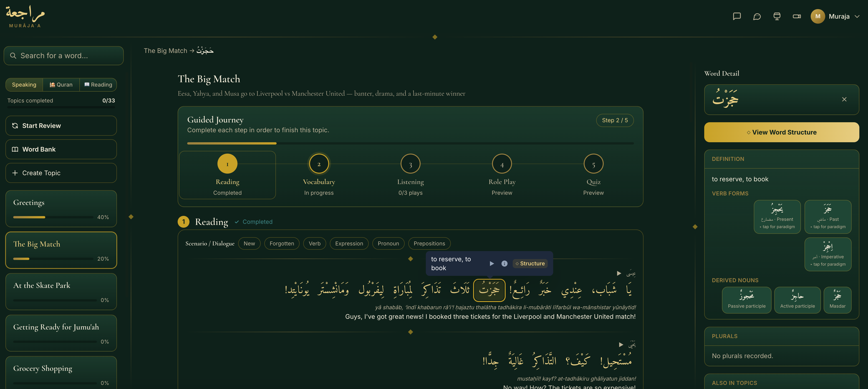This screenshot has width=868, height=389.
Task: Expand the Imperative (أمر) verb paradigm
Action: [828, 254]
